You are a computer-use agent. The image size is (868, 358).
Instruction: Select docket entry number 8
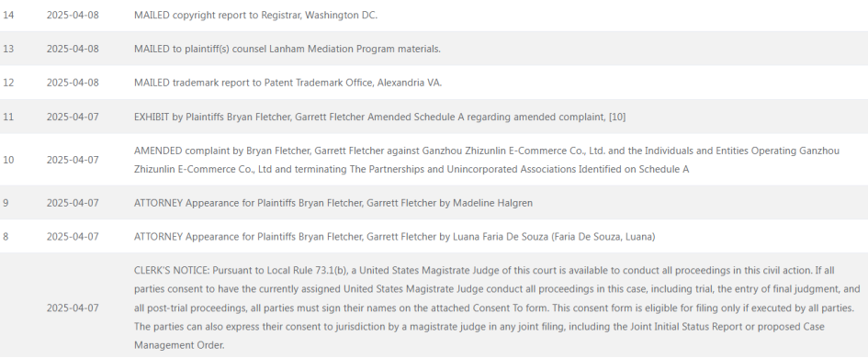6,237
